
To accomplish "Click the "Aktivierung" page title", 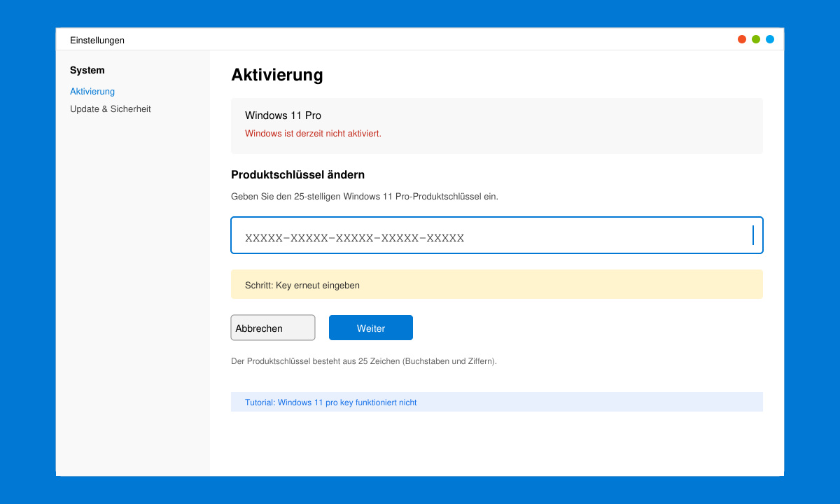I will (277, 75).
